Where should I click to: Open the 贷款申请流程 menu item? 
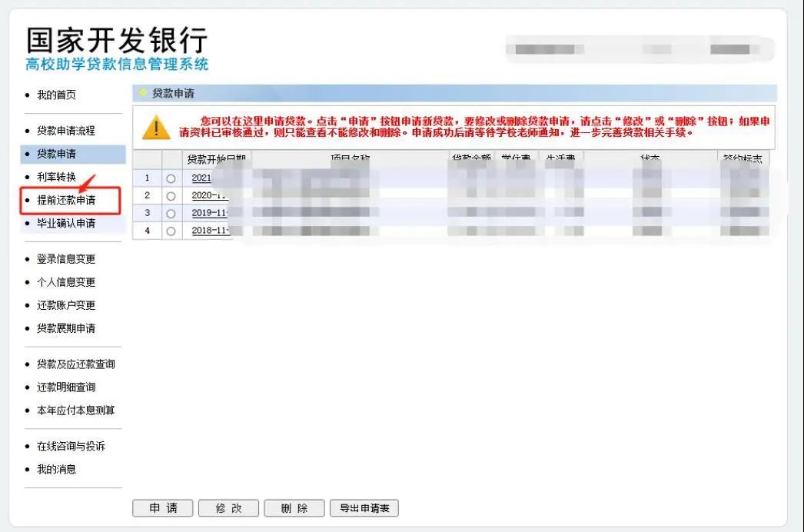tap(66, 131)
